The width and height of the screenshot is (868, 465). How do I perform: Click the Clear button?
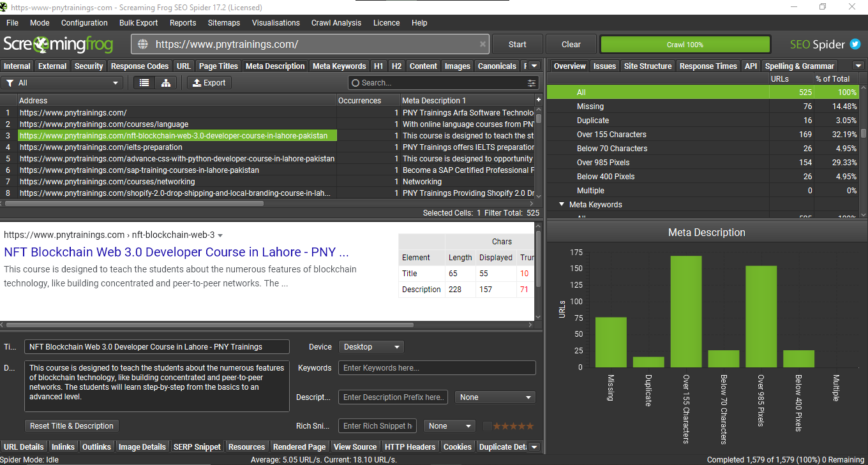coord(571,45)
